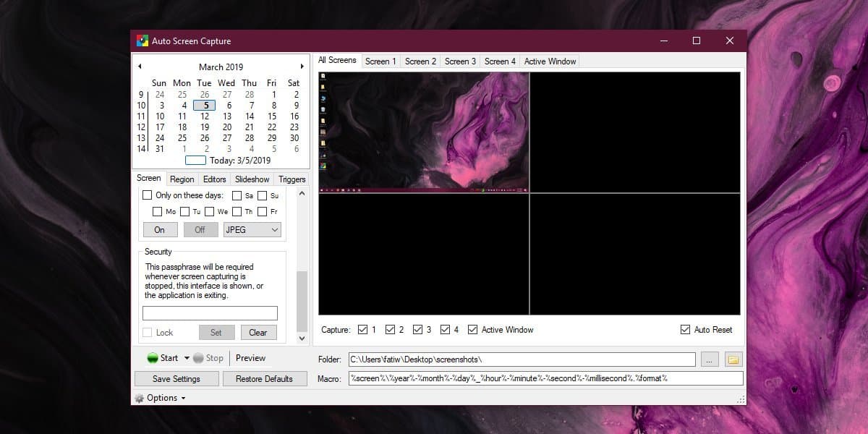Uncheck Capture screen 1 checkbox

pyautogui.click(x=362, y=330)
